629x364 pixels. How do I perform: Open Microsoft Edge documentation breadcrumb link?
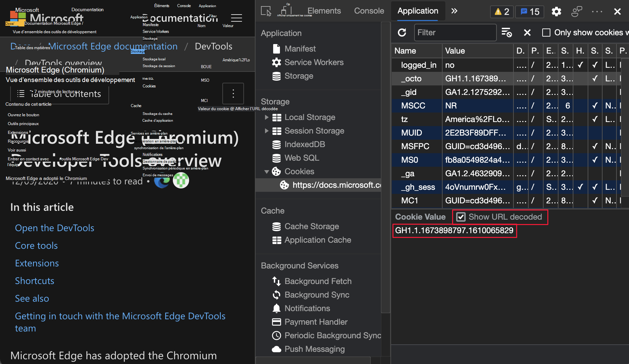coord(113,46)
